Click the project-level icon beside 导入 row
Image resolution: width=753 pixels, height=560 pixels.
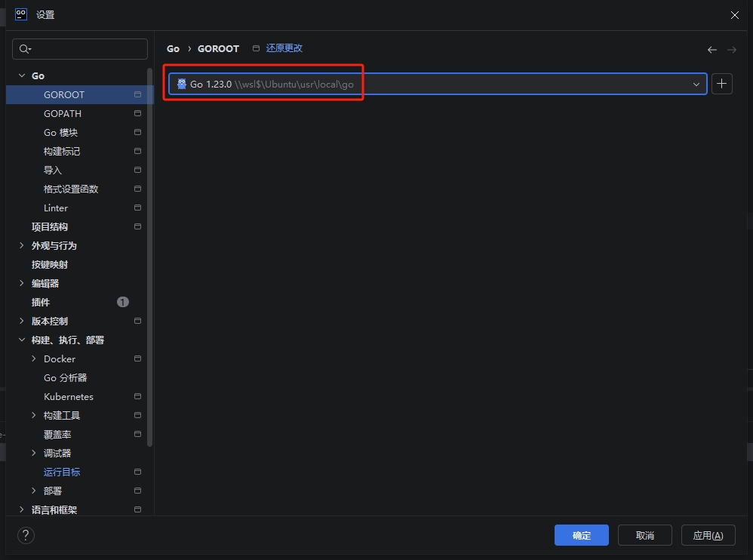[137, 170]
